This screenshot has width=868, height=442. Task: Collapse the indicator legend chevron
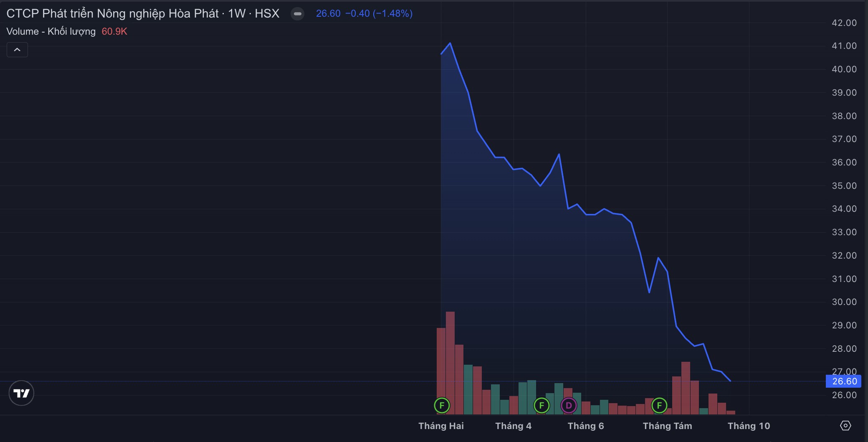click(17, 50)
